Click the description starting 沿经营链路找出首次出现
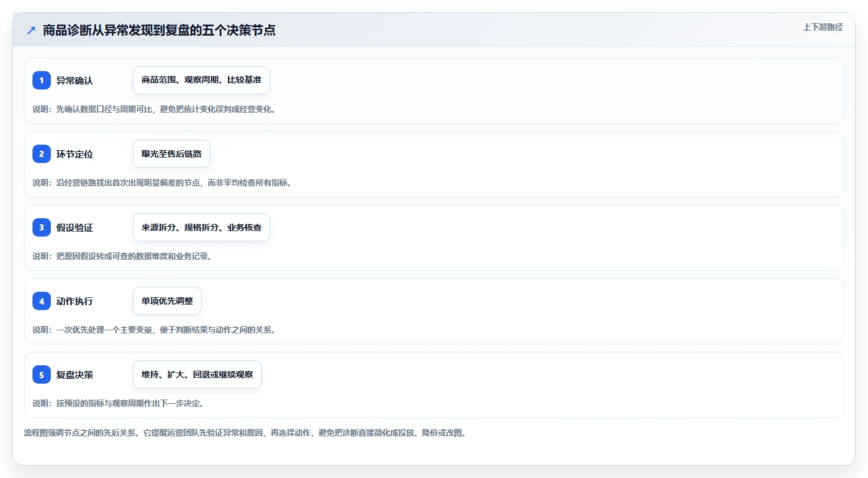Screen dimensions: 868x478 click(162, 183)
